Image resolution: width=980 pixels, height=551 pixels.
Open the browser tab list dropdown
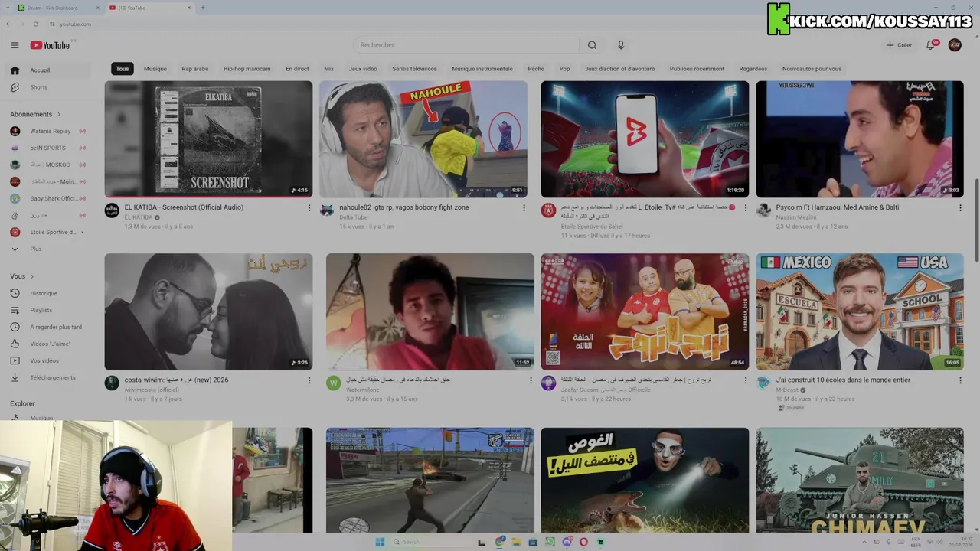point(8,8)
